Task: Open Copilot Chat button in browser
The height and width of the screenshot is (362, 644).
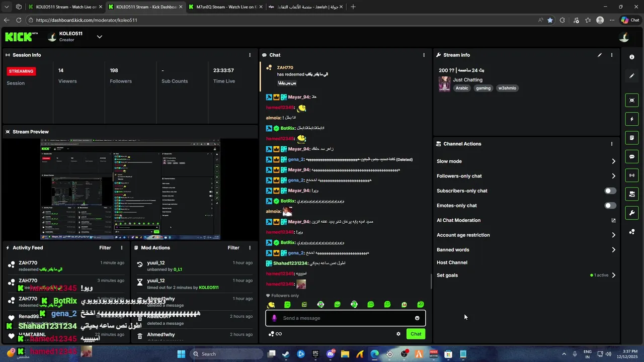Action: pos(630,20)
